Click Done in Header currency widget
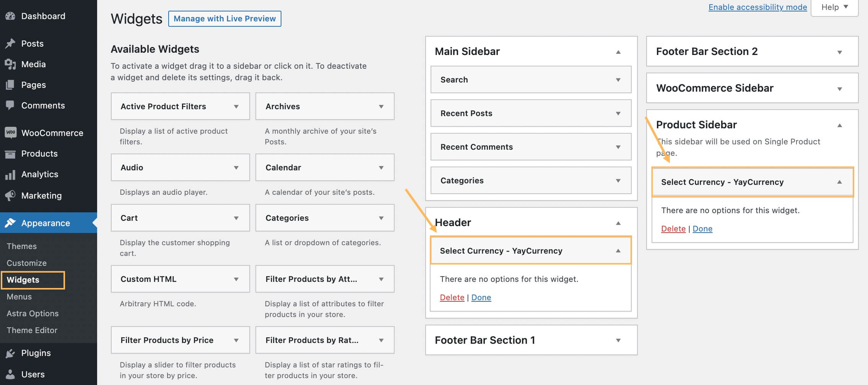The height and width of the screenshot is (385, 868). point(481,298)
